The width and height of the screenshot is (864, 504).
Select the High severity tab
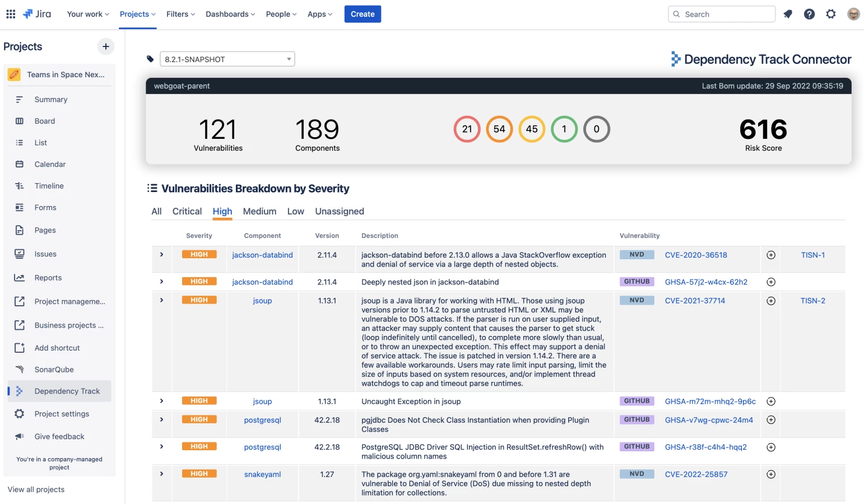click(x=222, y=212)
